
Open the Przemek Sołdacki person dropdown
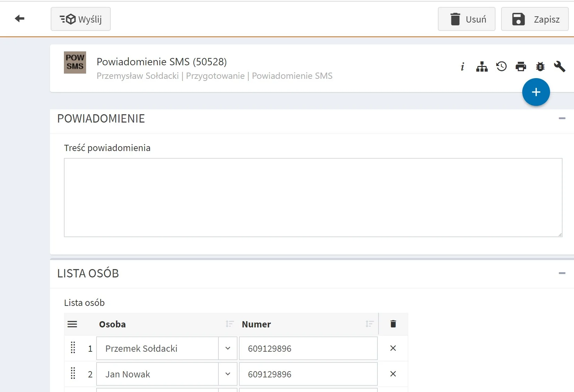[228, 348]
